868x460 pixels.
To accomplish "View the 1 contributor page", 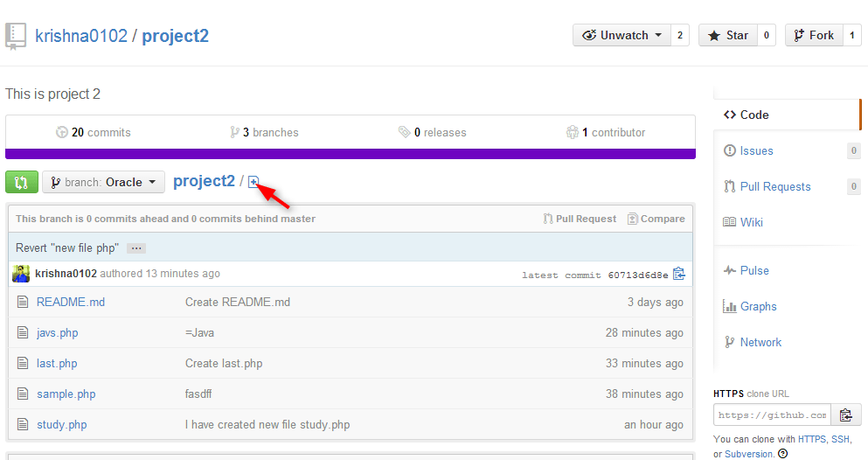I will point(606,132).
